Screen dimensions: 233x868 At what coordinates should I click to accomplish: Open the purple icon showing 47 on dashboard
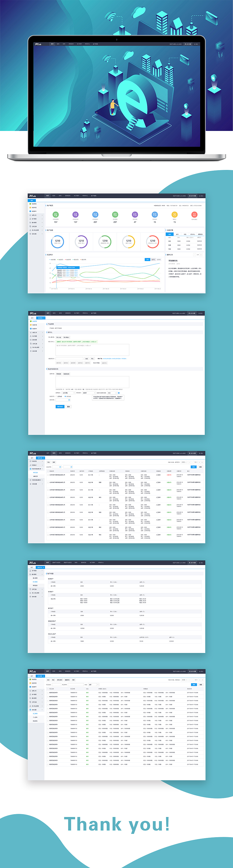click(x=135, y=215)
